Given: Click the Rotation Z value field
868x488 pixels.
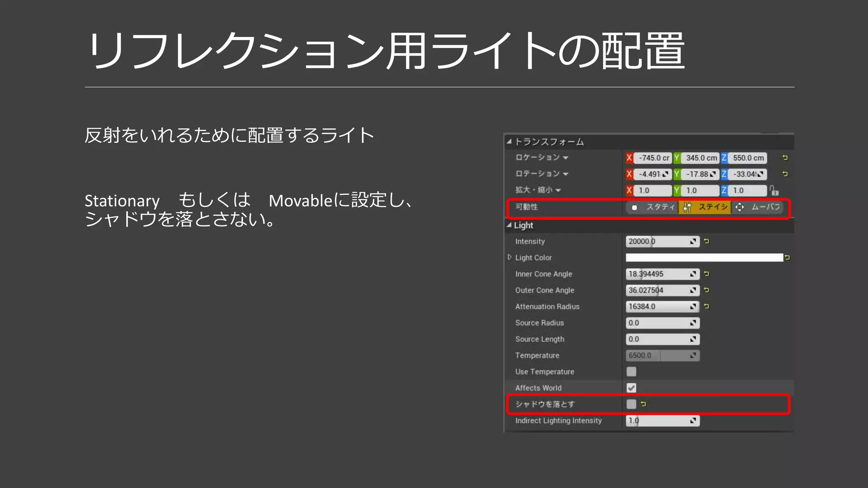Looking at the screenshot, I should (748, 174).
